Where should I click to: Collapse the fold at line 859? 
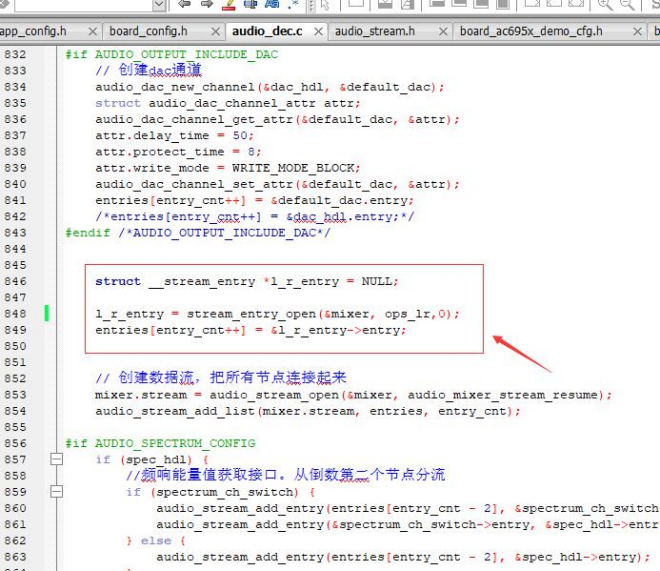(x=56, y=491)
